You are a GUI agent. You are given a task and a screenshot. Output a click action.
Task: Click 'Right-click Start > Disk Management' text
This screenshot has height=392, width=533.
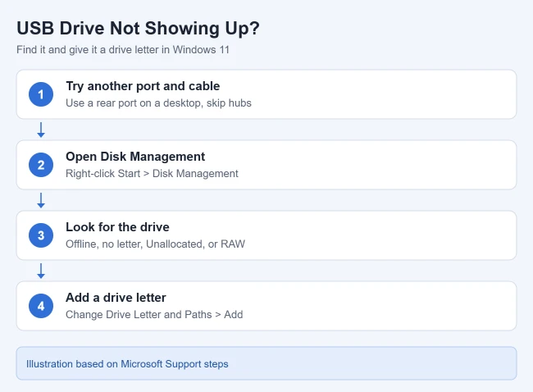pyautogui.click(x=152, y=174)
